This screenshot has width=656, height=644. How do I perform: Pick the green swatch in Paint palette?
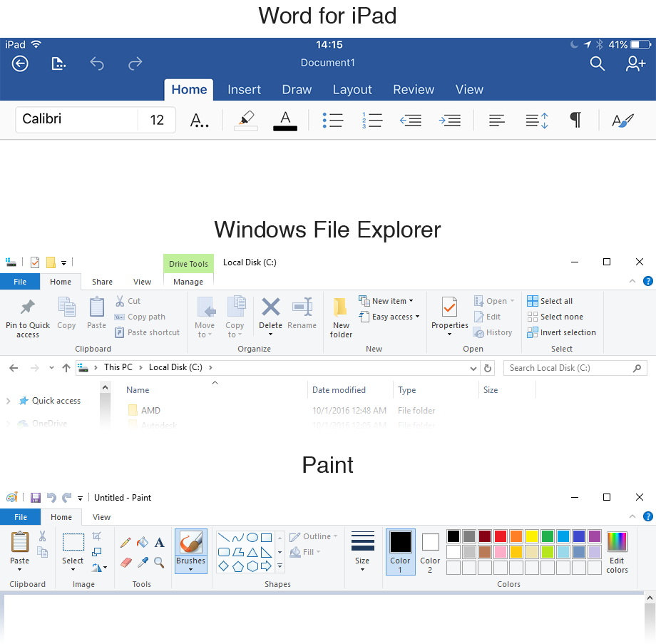tap(547, 536)
